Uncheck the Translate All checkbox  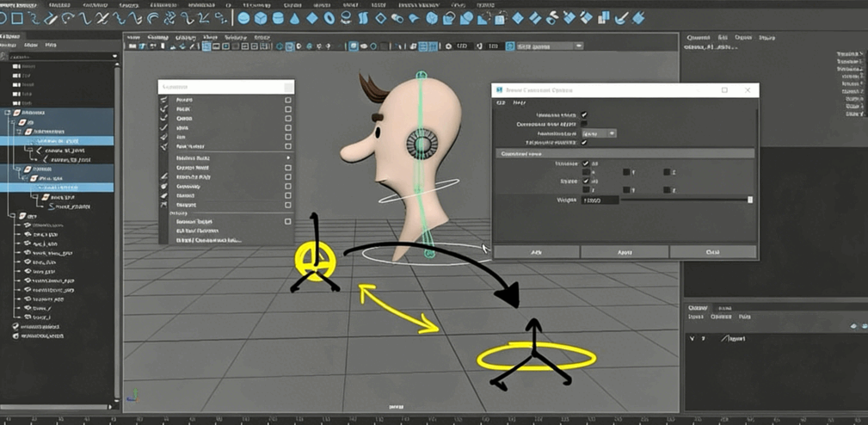click(587, 163)
